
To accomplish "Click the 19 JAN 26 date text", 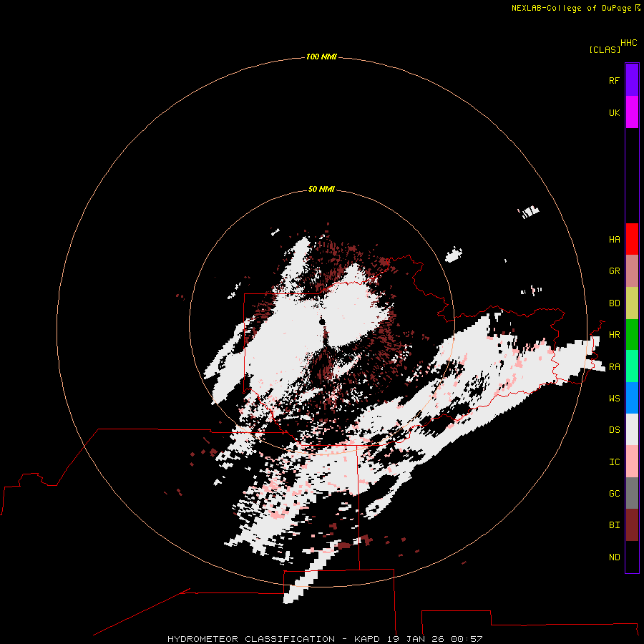I will point(415,639).
